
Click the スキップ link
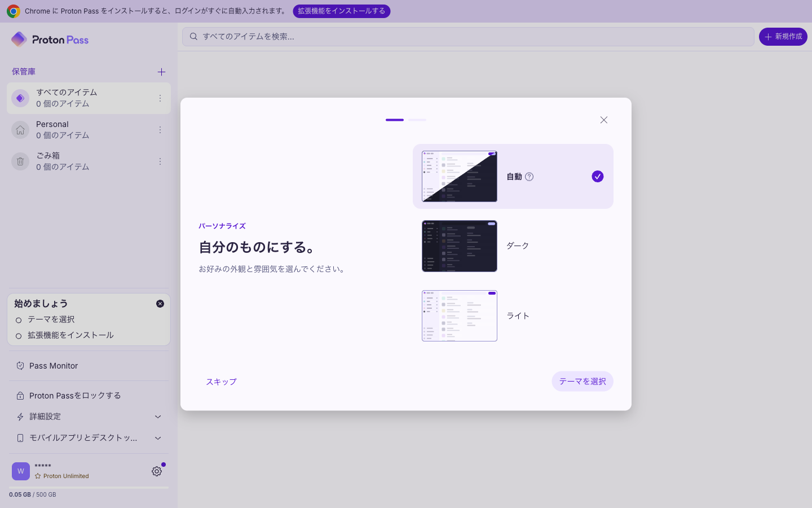[x=221, y=382]
